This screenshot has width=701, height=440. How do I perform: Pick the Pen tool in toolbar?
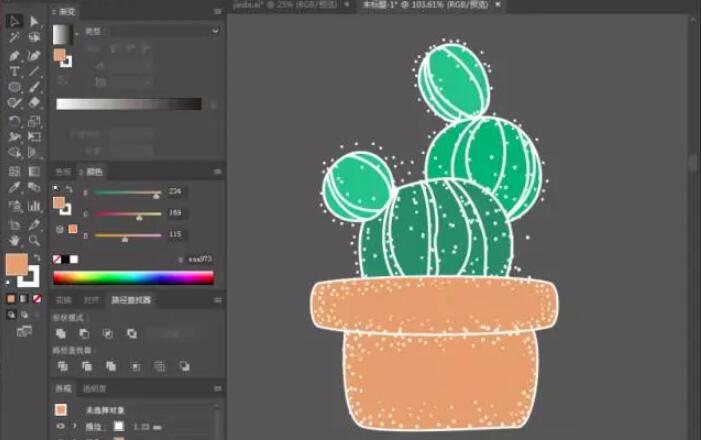[x=14, y=54]
